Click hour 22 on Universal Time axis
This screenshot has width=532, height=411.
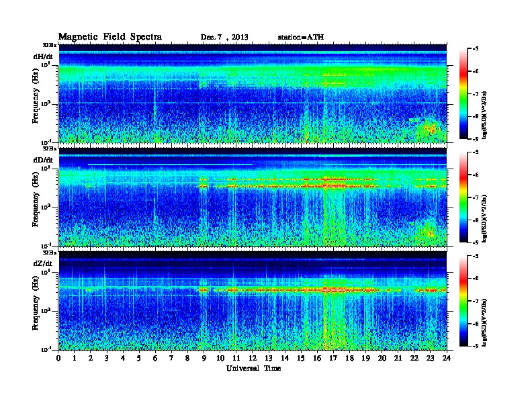coord(414,358)
